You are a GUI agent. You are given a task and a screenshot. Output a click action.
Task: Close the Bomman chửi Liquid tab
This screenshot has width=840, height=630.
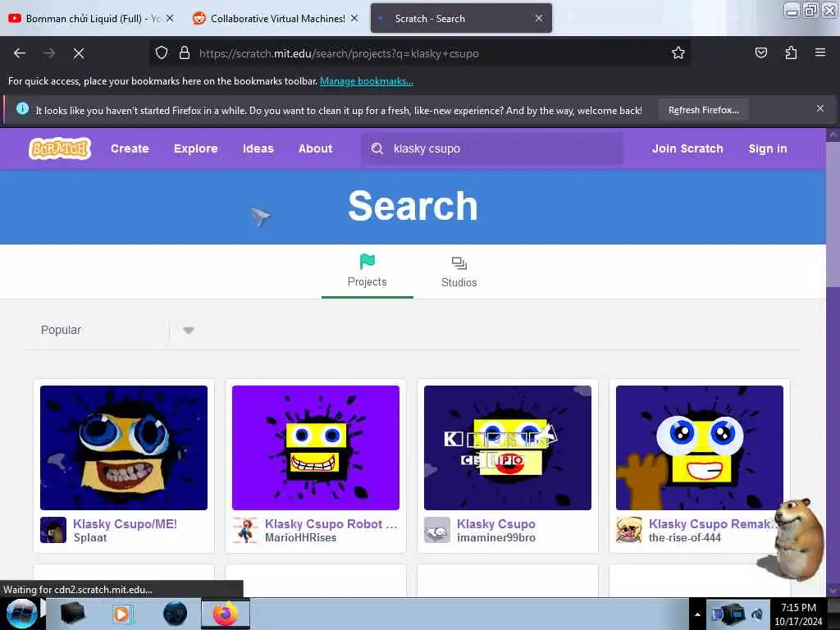coord(170,18)
